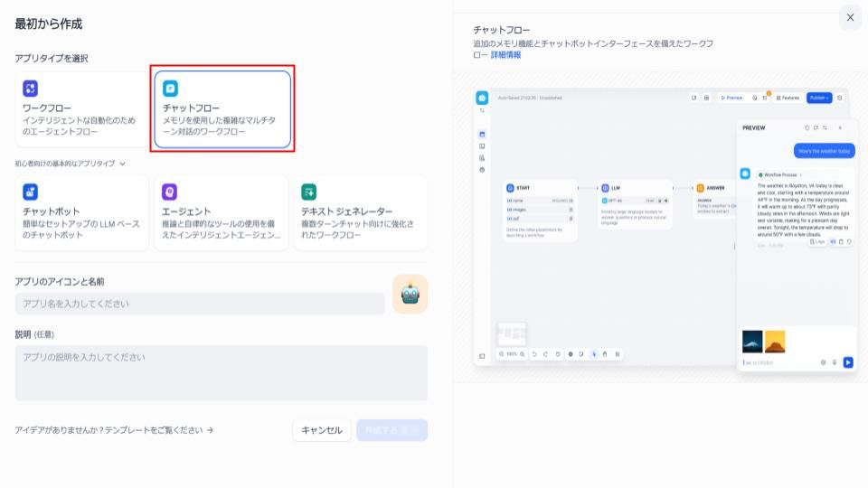Click the キャンセル button
This screenshot has height=488, width=868.
click(321, 430)
